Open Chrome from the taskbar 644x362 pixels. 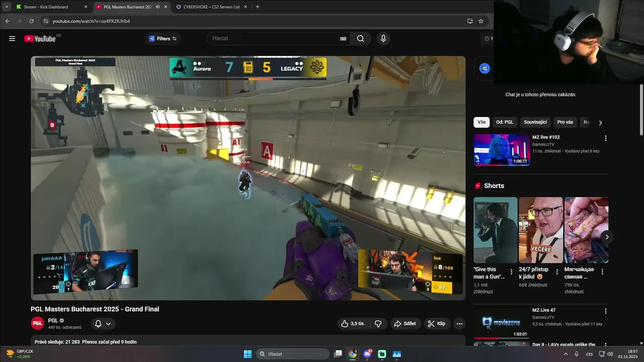tap(353, 354)
